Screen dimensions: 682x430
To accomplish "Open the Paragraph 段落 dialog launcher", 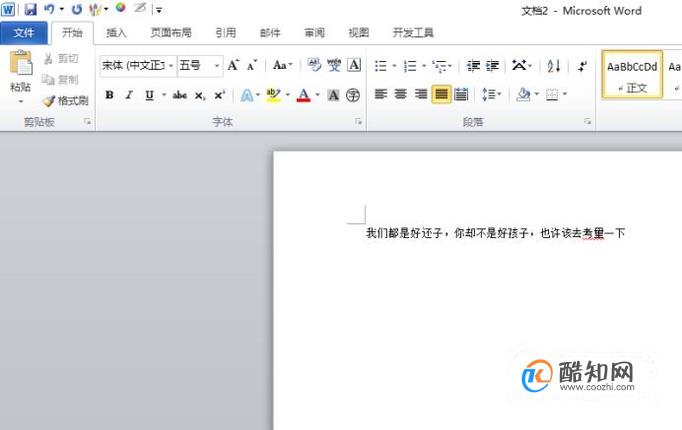I will (x=588, y=122).
